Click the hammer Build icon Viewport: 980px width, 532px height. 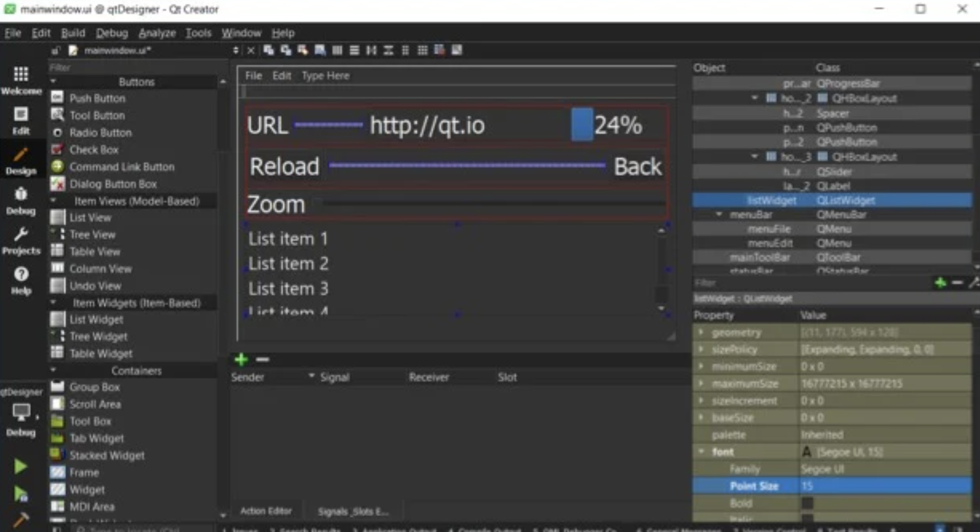20,520
